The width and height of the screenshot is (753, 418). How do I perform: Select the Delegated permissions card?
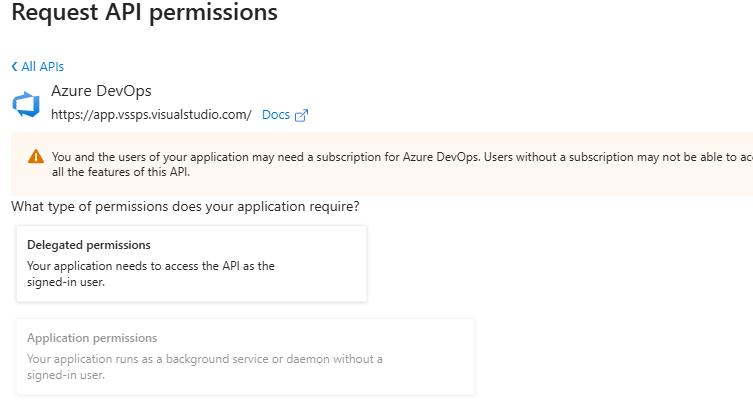point(191,263)
